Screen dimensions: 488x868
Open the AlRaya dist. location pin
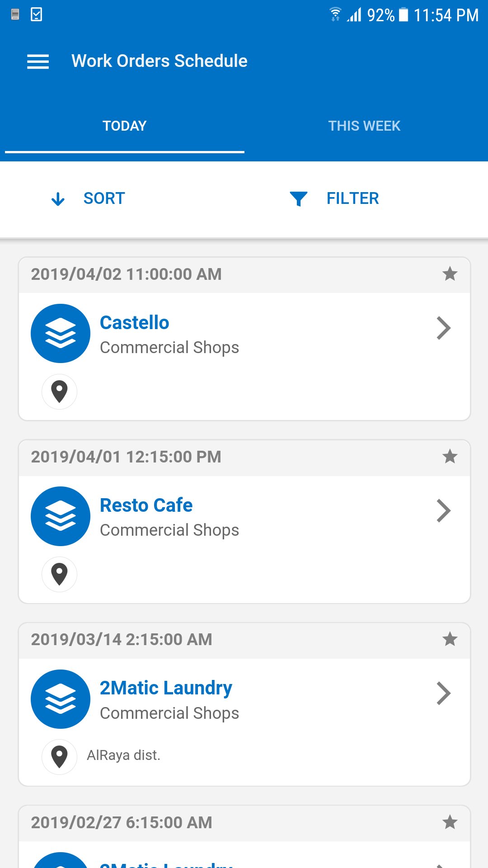point(59,757)
